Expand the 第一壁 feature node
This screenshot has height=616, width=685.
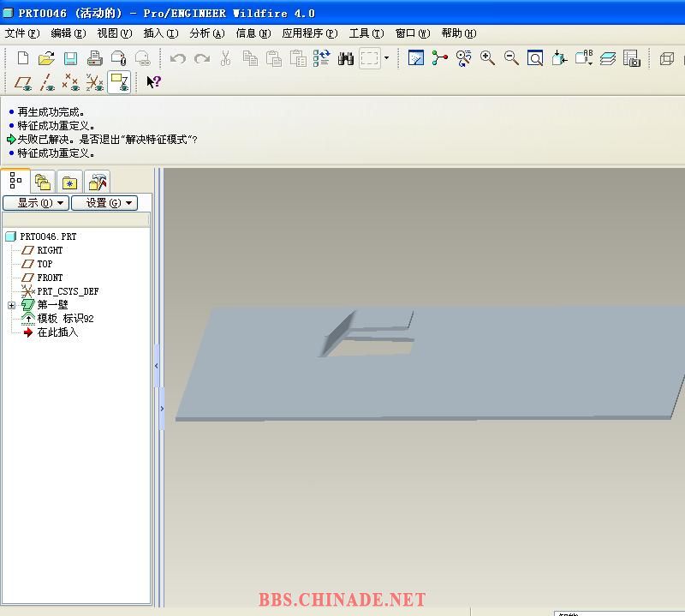[12, 305]
